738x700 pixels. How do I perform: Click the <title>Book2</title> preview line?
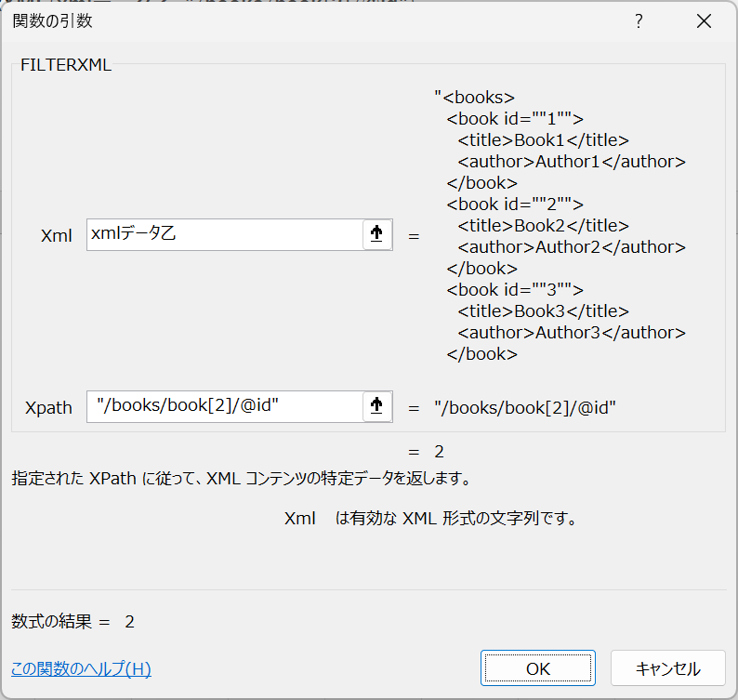(543, 226)
